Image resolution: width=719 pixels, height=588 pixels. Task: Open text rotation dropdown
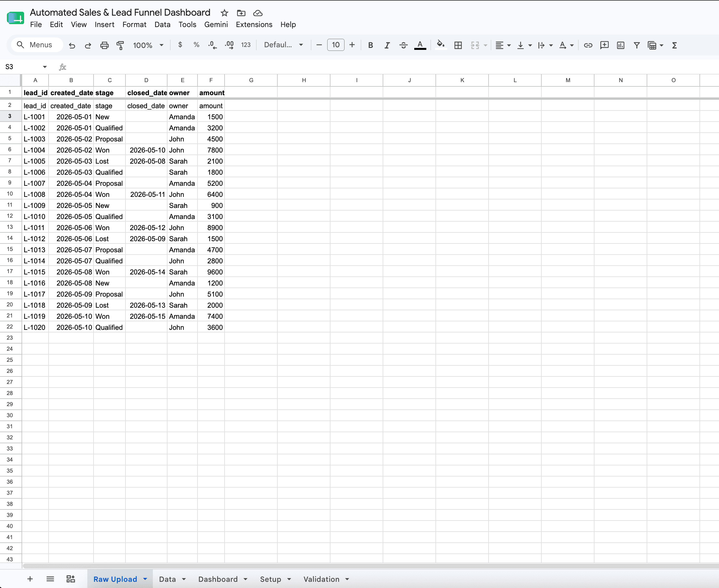tap(566, 45)
